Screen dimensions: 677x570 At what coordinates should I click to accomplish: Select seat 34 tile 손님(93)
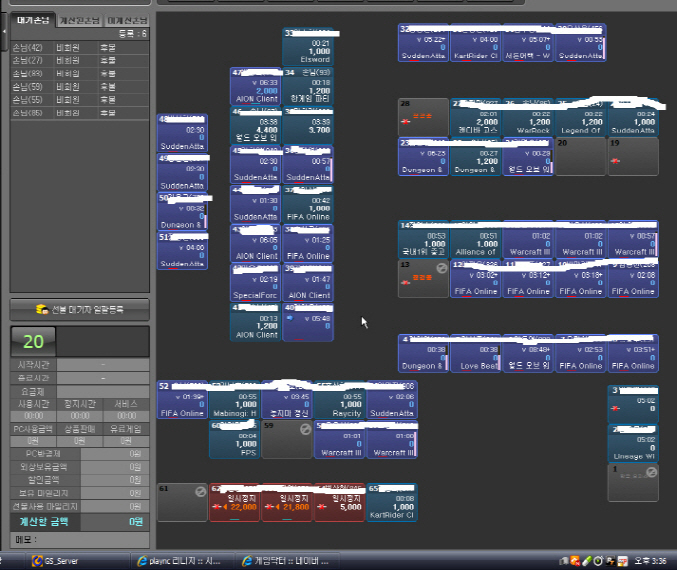click(308, 86)
